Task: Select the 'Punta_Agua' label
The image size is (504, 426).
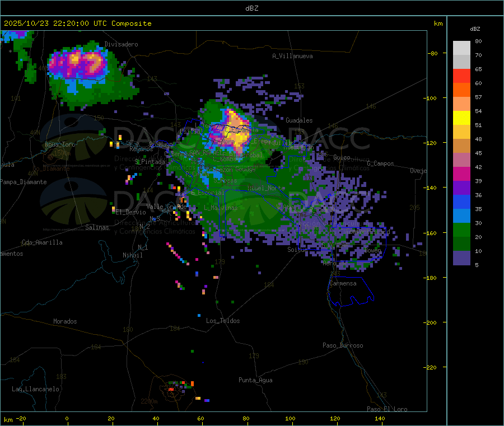Action: 255,380
